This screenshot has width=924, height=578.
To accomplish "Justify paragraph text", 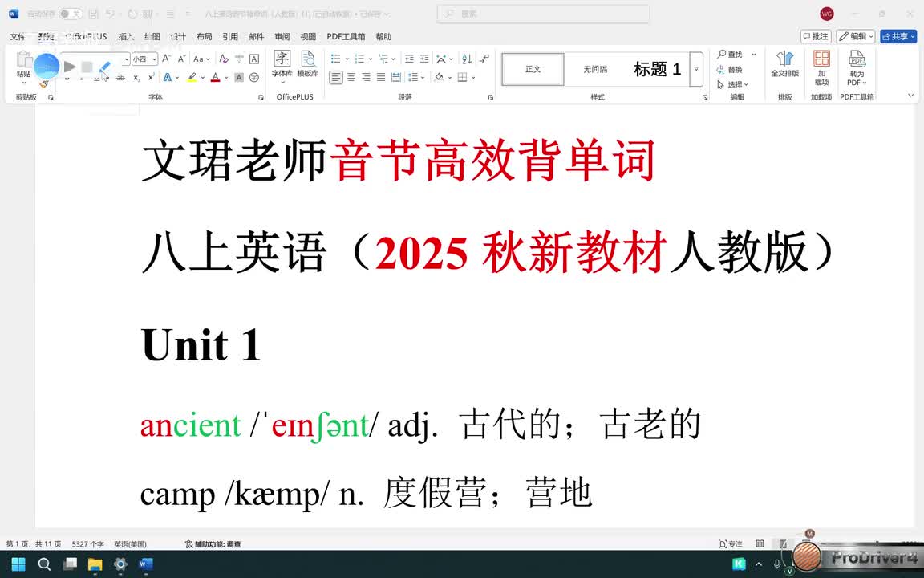I will (381, 77).
